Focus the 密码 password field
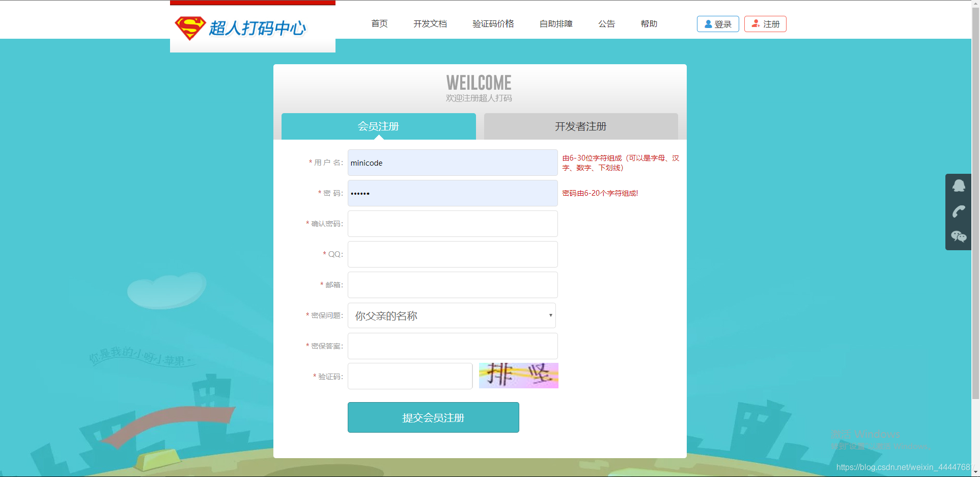This screenshot has height=477, width=980. pos(453,193)
